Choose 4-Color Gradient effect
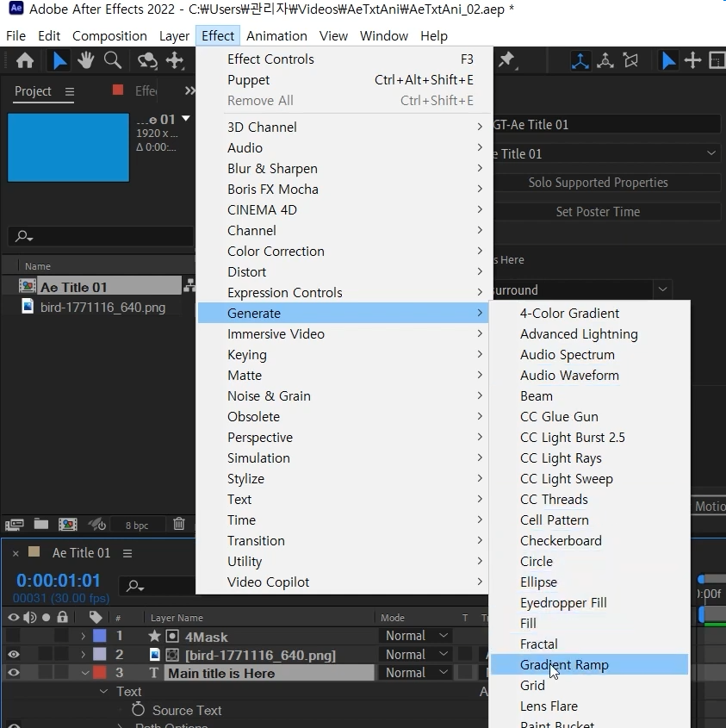 [589, 313]
